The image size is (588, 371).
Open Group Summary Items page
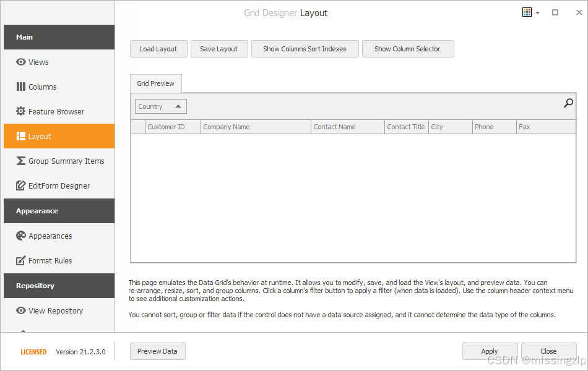pos(59,161)
